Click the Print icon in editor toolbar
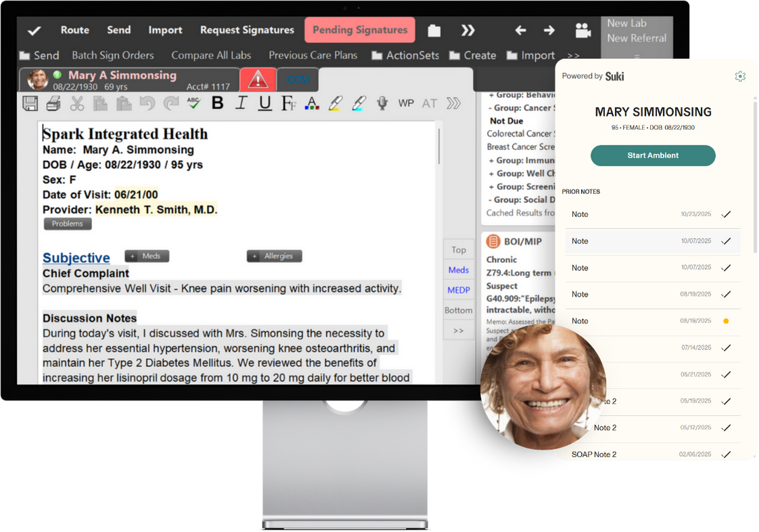Image resolution: width=759 pixels, height=532 pixels. pyautogui.click(x=53, y=103)
